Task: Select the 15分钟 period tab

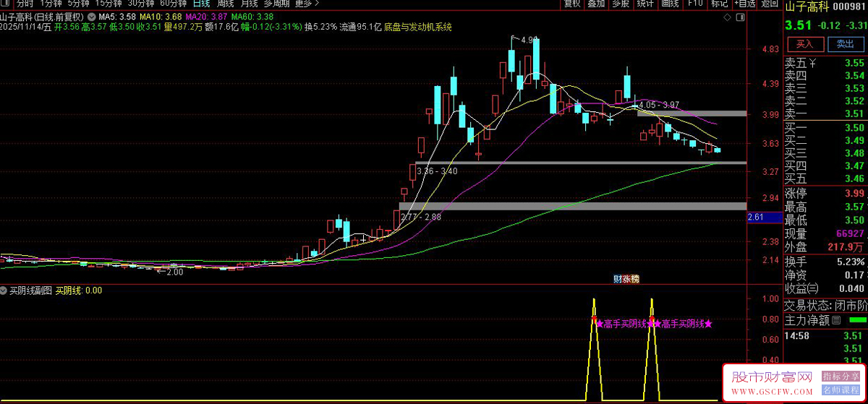Action: [x=109, y=4]
